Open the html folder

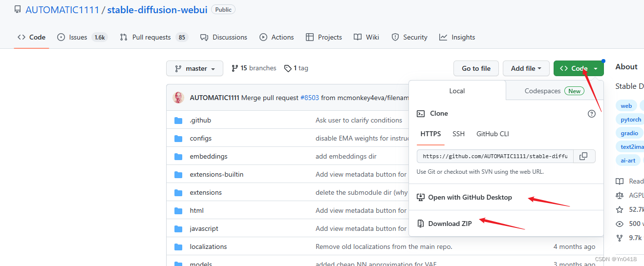tap(196, 210)
